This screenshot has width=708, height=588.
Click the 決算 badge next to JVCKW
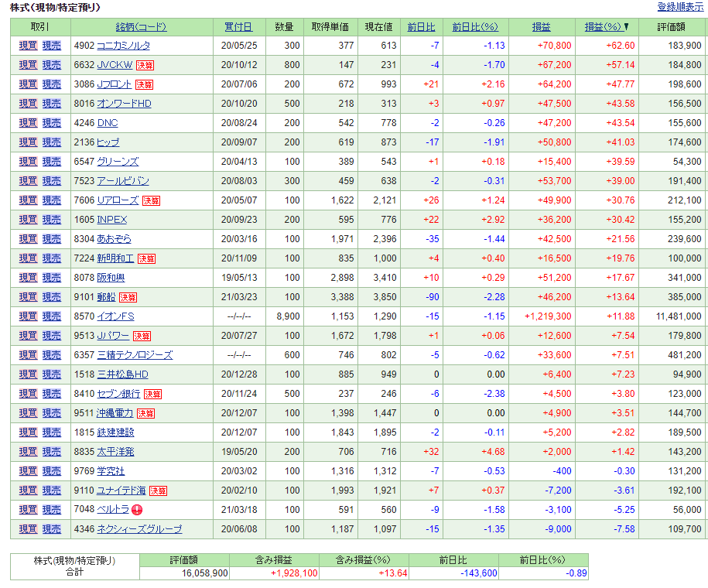(145, 66)
